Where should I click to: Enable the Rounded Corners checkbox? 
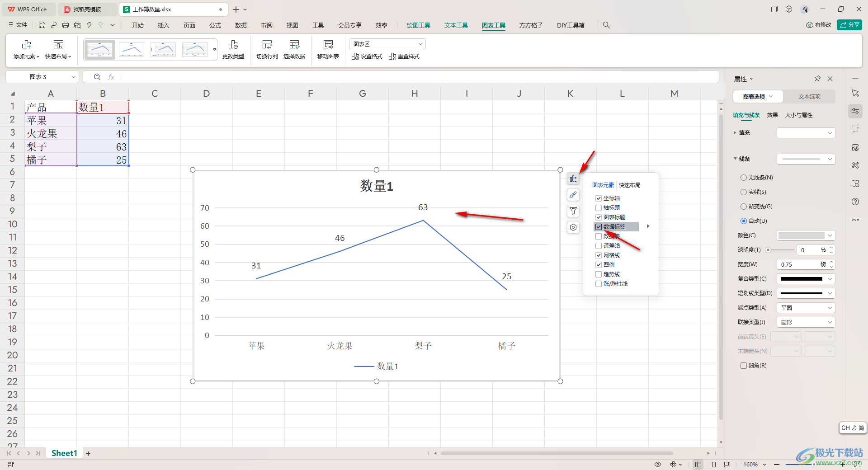click(x=744, y=366)
